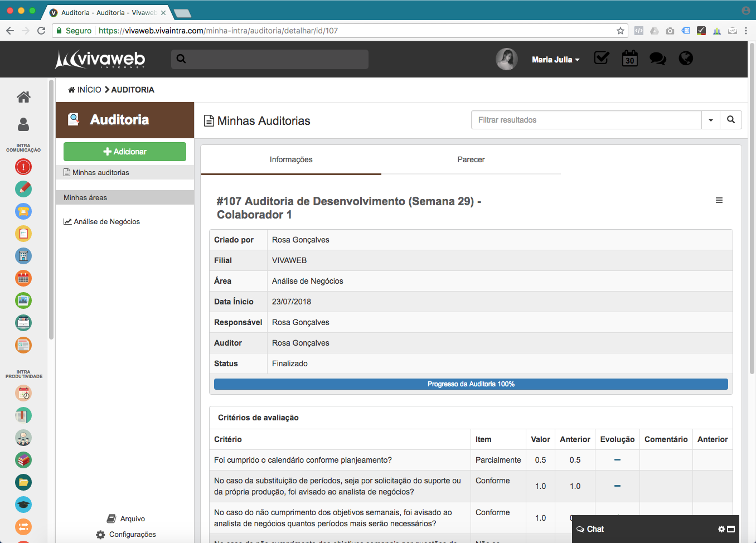
Task: Click the red alert exclamation icon
Action: [23, 167]
